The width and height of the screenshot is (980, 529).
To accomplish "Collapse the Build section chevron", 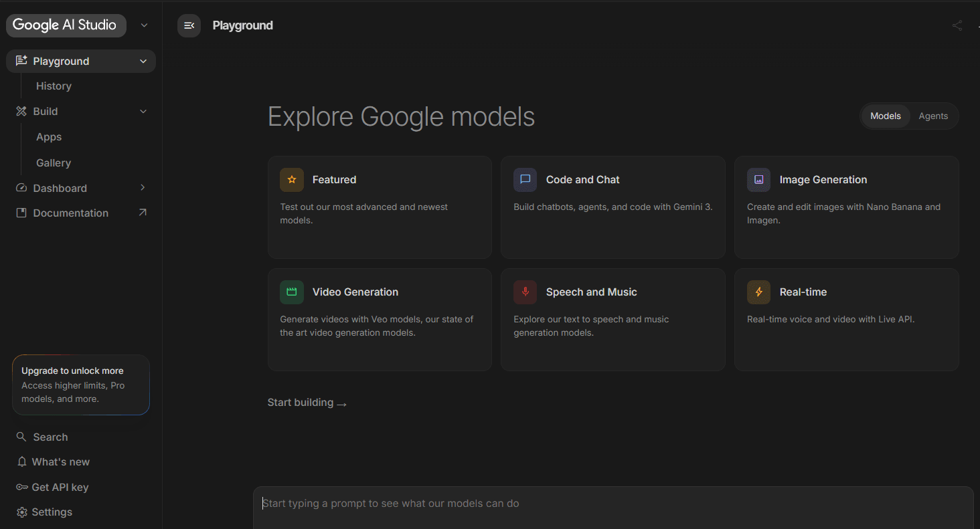I will [x=143, y=111].
